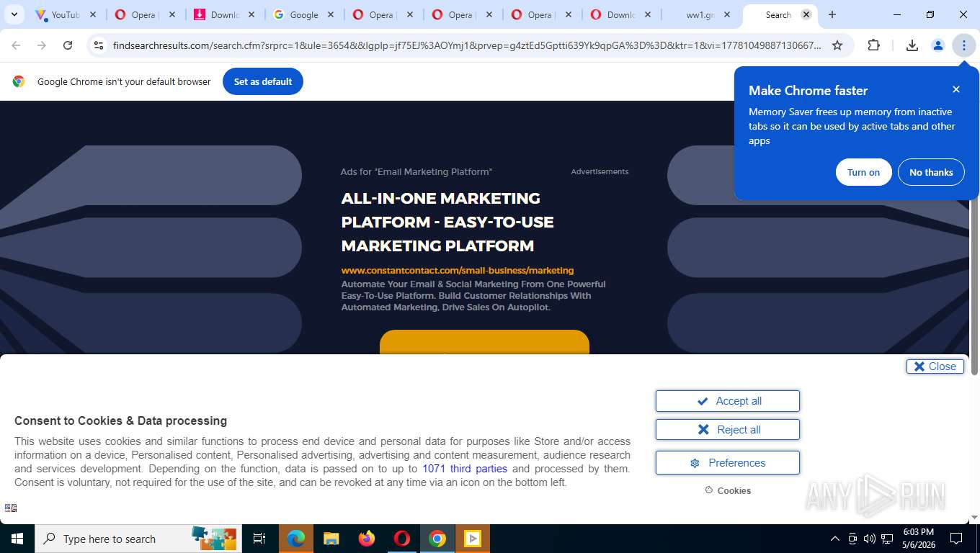Select the Download tab with Opera icon

620,14
